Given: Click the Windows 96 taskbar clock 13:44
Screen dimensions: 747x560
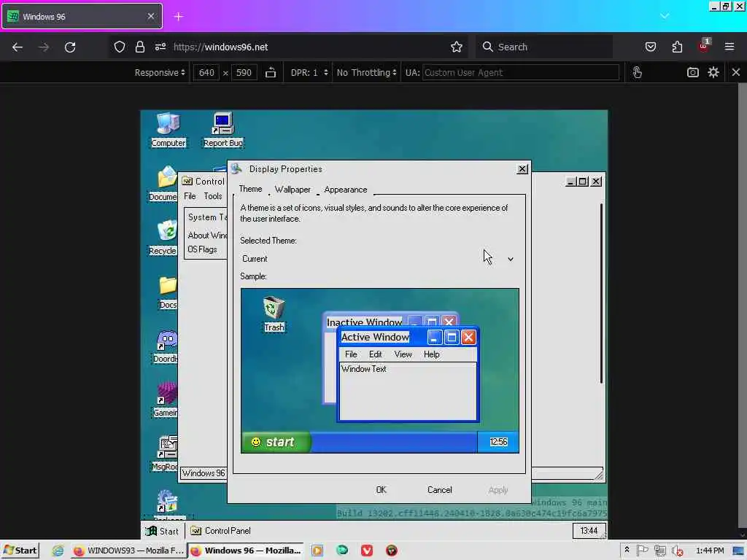Looking at the screenshot, I should point(589,531).
